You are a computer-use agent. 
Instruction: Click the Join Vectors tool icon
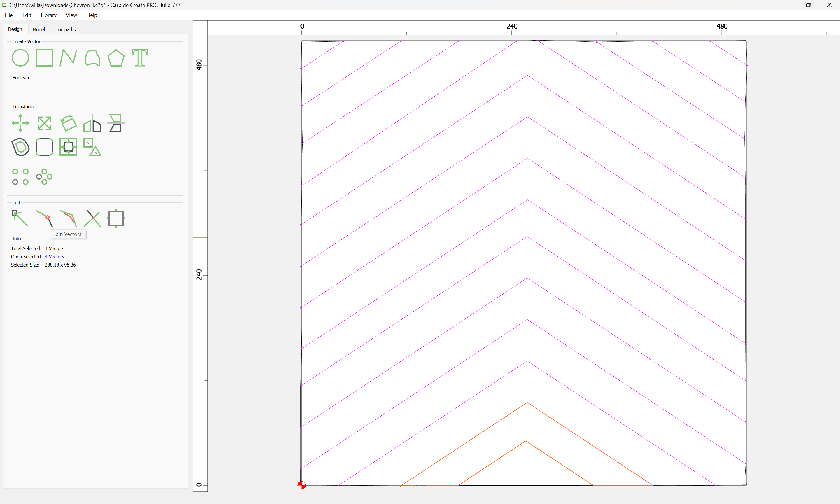click(x=44, y=218)
